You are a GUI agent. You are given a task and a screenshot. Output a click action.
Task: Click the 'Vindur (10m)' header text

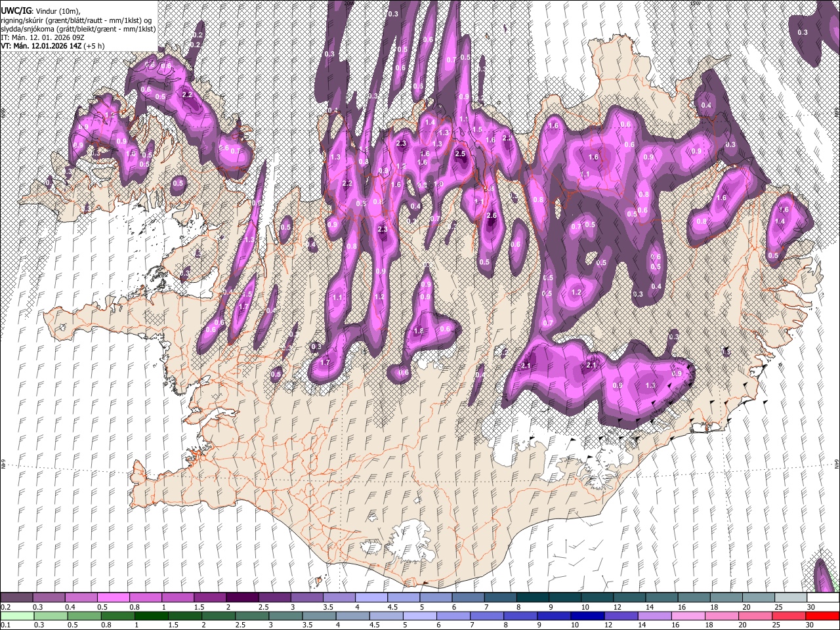(x=57, y=11)
